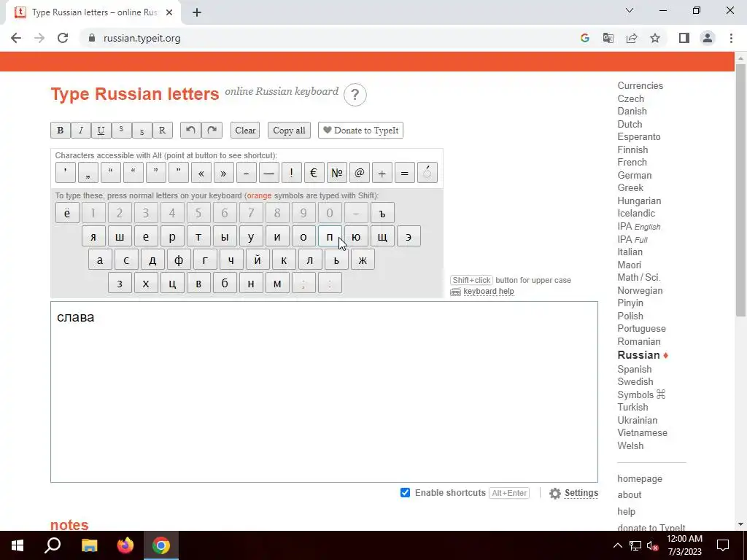Click the ё key
The image size is (747, 560).
[x=67, y=213]
